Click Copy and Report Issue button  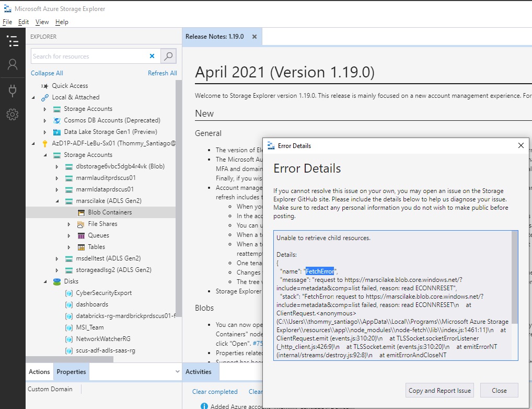440,390
